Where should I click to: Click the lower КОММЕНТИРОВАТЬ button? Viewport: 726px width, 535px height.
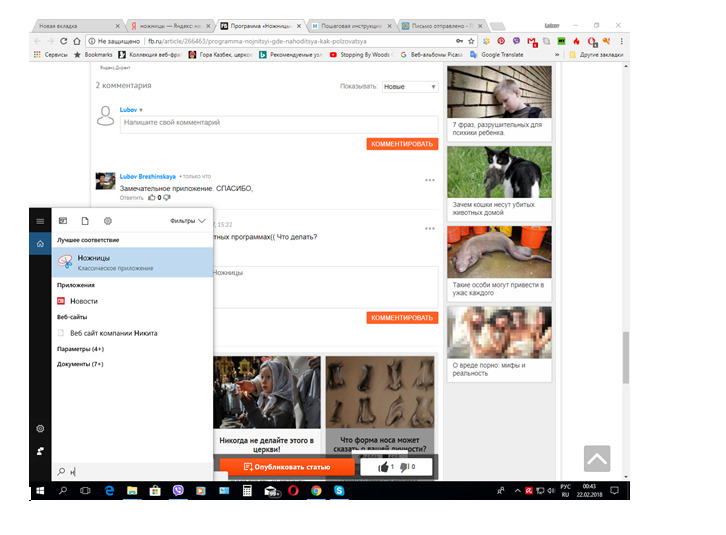tap(402, 318)
